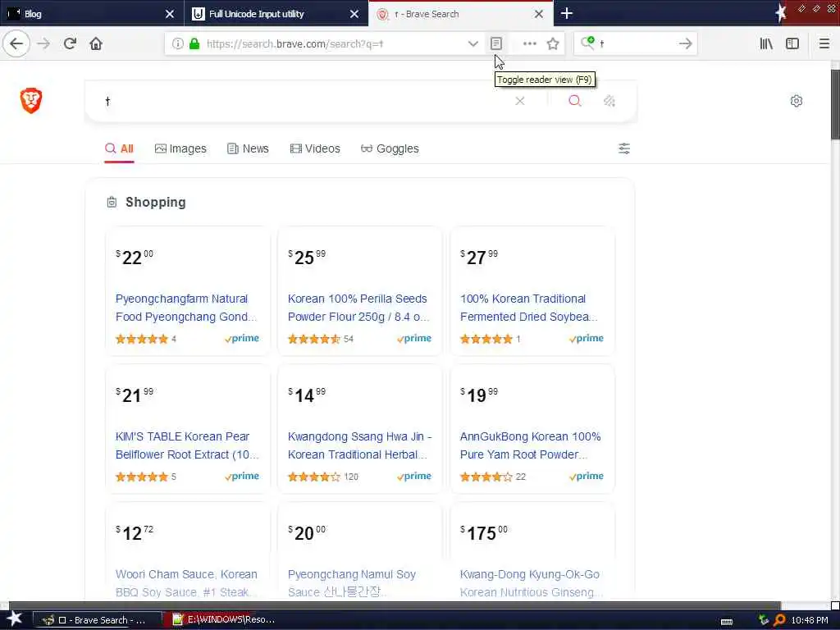Open a new tab with the plus button
This screenshot has width=840, height=630.
[566, 13]
